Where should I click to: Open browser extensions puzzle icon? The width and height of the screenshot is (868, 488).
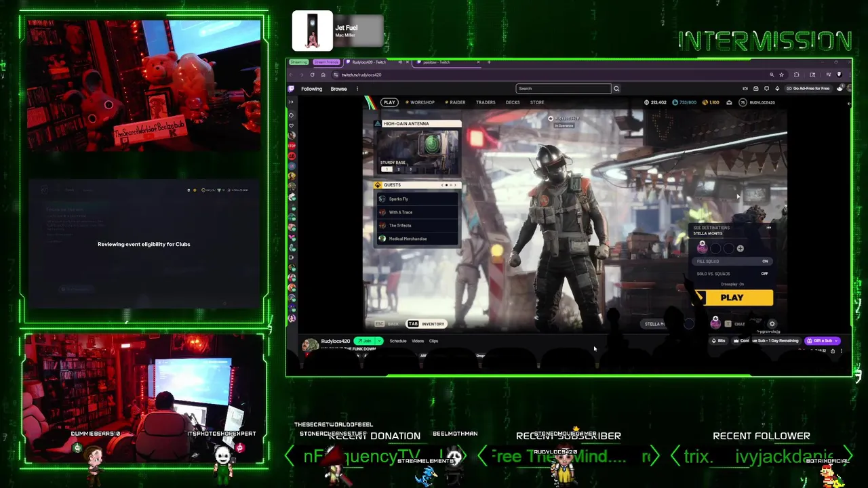point(797,75)
